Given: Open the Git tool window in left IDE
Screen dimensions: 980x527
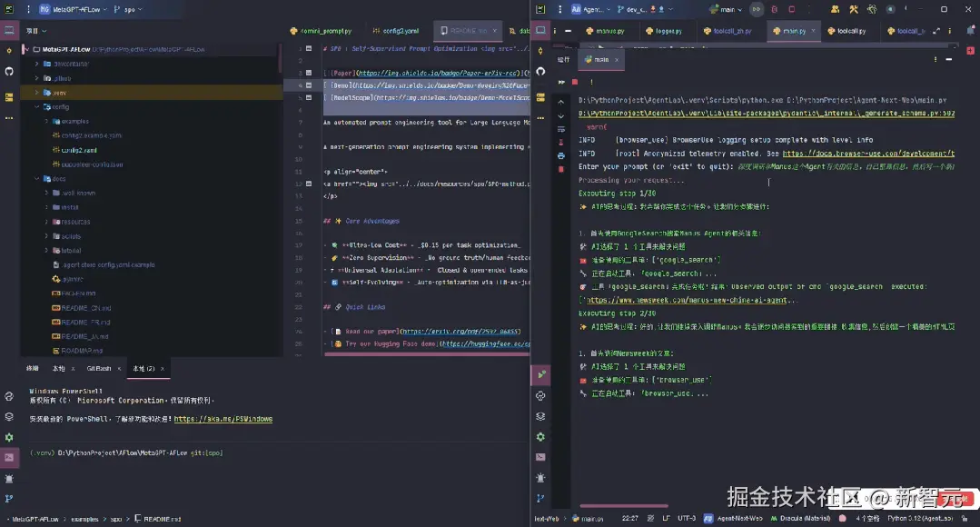Looking at the screenshot, I should (x=9, y=499).
